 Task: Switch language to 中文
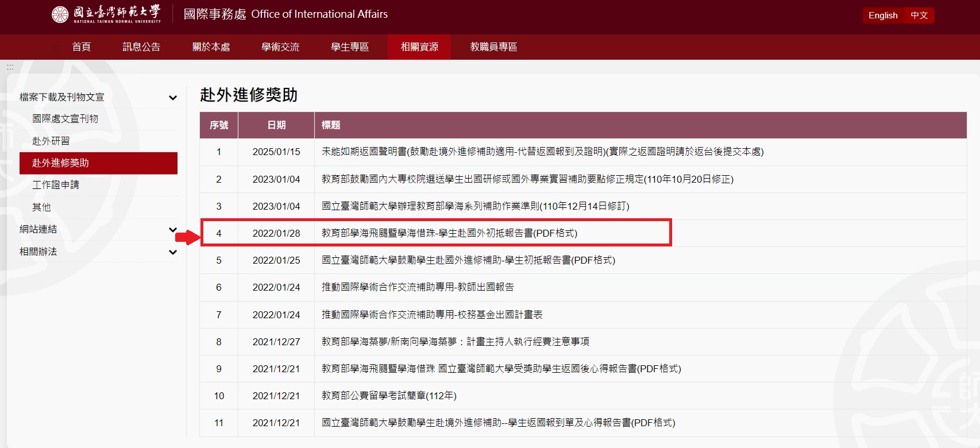(x=919, y=16)
